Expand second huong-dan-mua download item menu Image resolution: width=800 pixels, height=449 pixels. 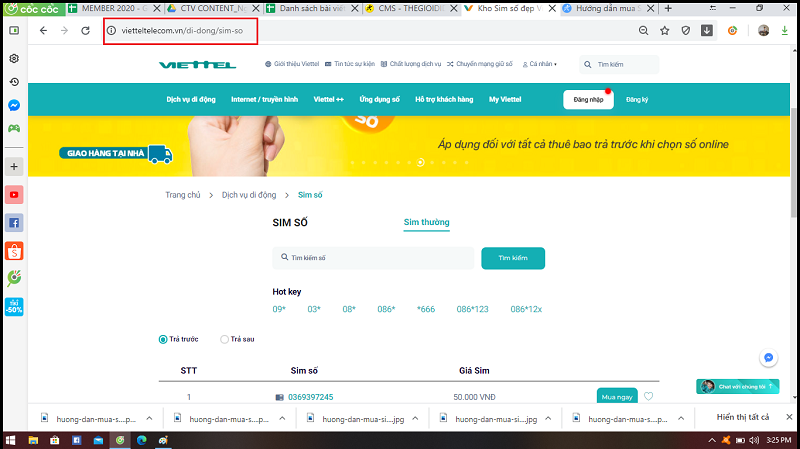pos(282,418)
